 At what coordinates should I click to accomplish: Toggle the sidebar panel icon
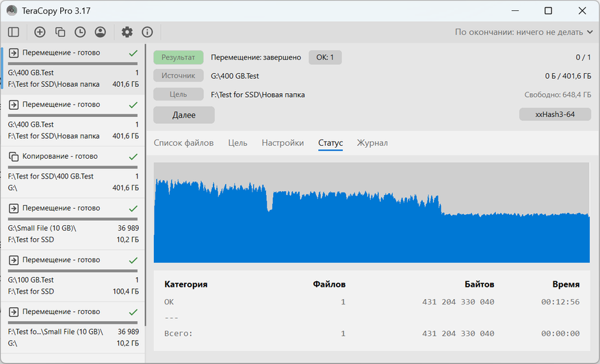[x=13, y=32]
